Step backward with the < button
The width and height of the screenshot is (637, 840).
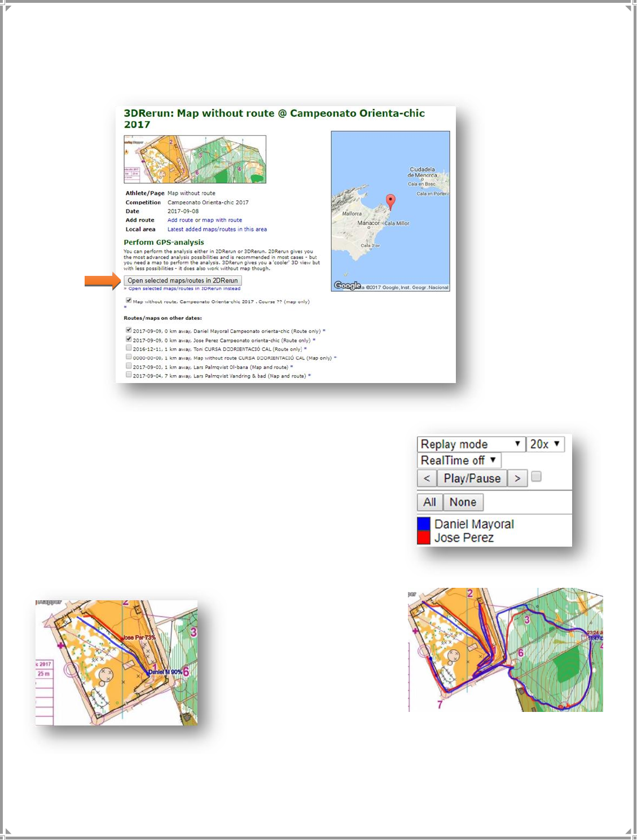click(427, 478)
